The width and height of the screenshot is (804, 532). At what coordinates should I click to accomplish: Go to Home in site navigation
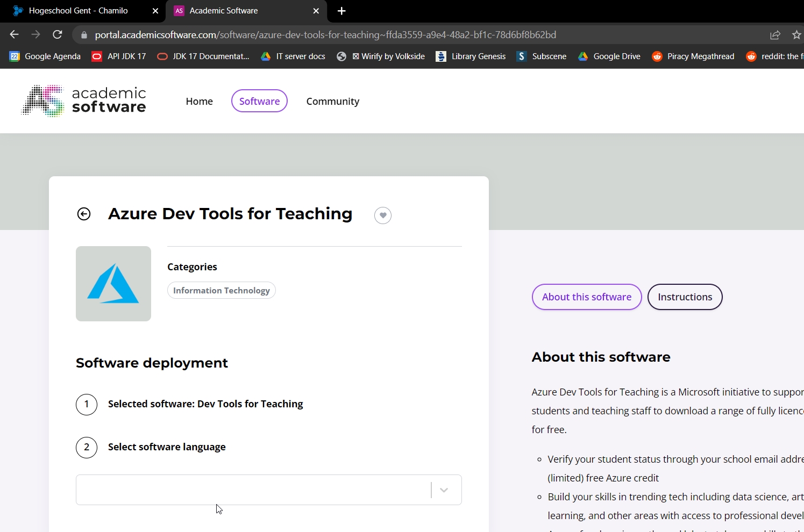coord(199,101)
